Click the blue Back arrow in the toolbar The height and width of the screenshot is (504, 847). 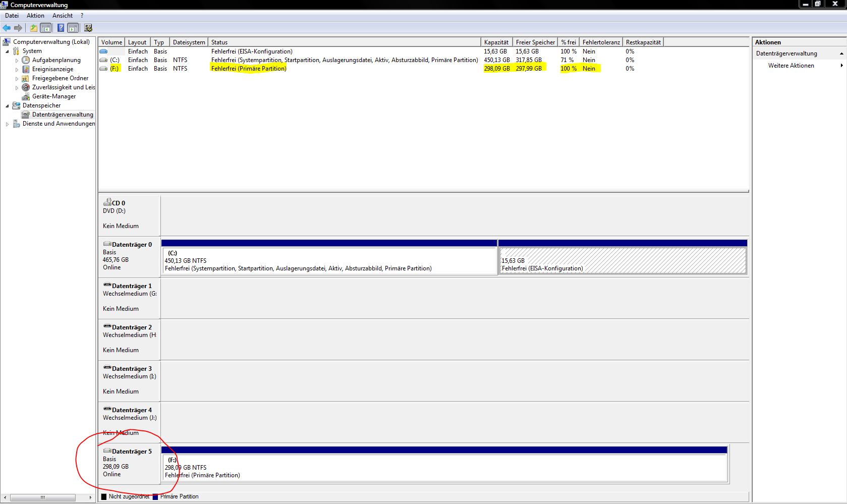point(7,28)
